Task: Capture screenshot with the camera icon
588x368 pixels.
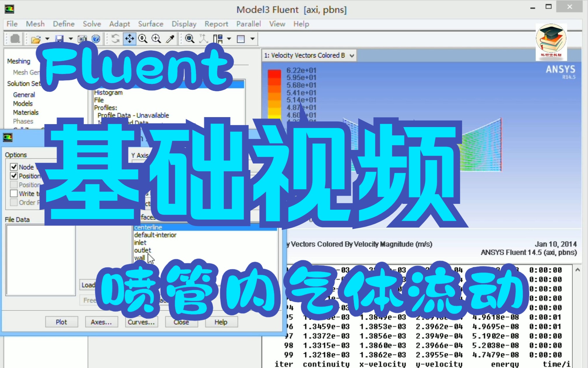Action: coord(82,38)
